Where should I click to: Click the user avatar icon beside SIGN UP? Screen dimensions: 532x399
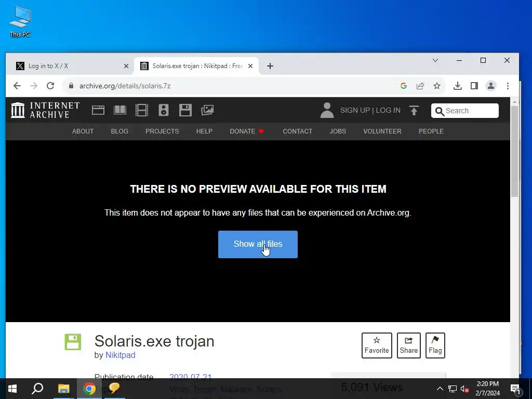327,110
